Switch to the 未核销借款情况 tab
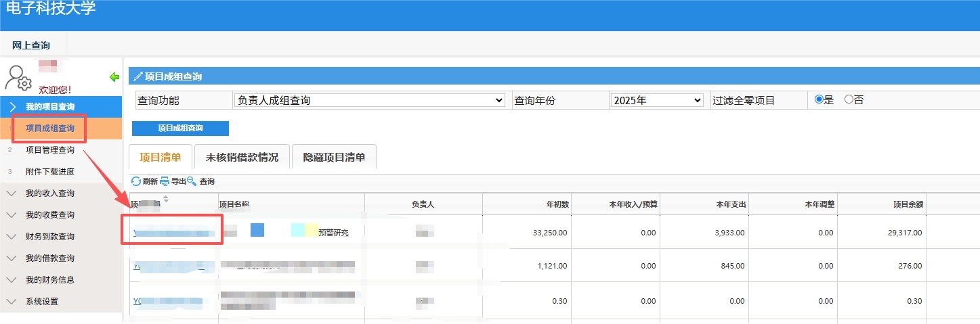 tap(242, 157)
